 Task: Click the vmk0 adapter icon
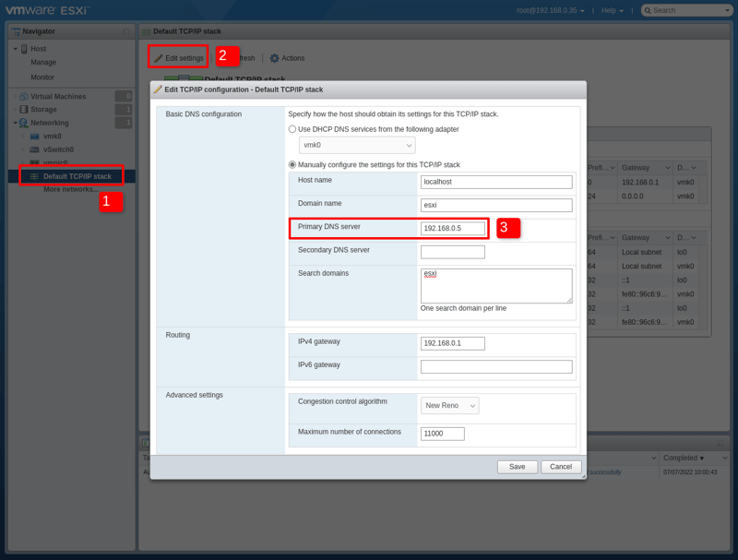35,137
